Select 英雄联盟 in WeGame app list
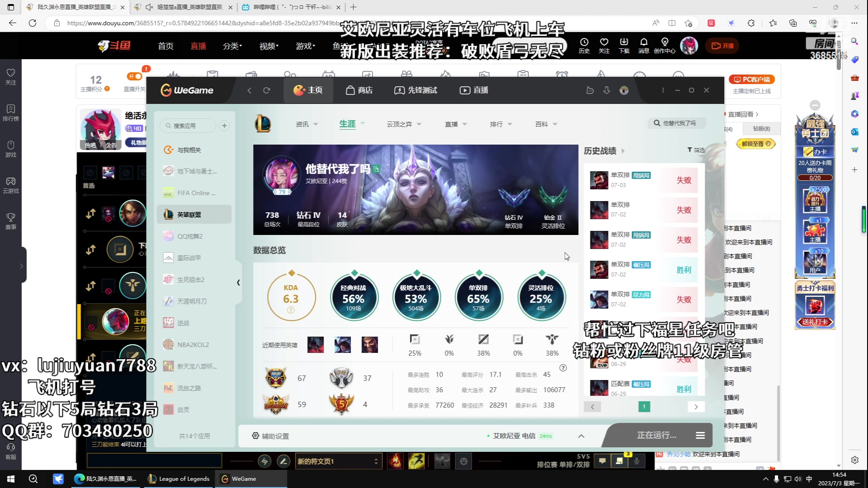Viewport: 868px width, 488px height. tap(194, 215)
